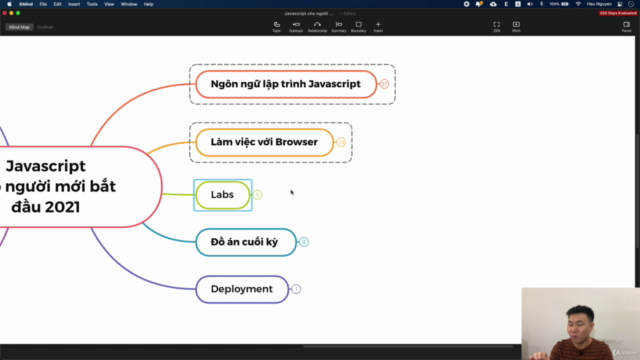Select topic Ngôn ngữ lập trình Javascript
This screenshot has height=360, width=640.
click(x=286, y=84)
